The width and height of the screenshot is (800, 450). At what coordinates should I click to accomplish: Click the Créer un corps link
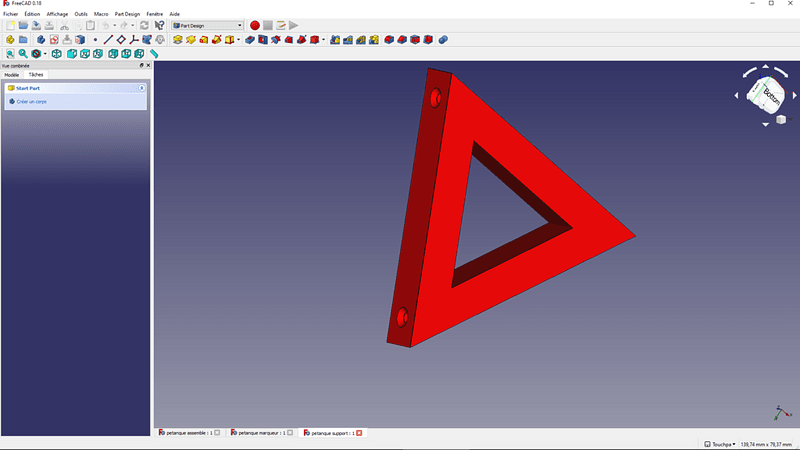(32, 102)
